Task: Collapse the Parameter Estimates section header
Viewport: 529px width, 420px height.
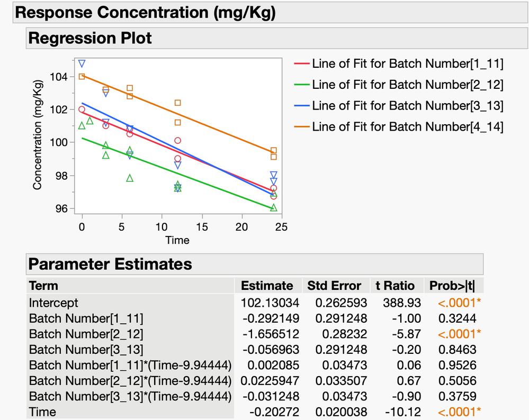Action: click(x=110, y=263)
